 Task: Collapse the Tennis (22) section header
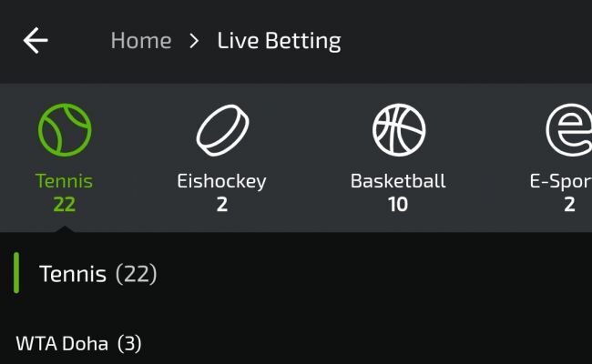click(98, 274)
